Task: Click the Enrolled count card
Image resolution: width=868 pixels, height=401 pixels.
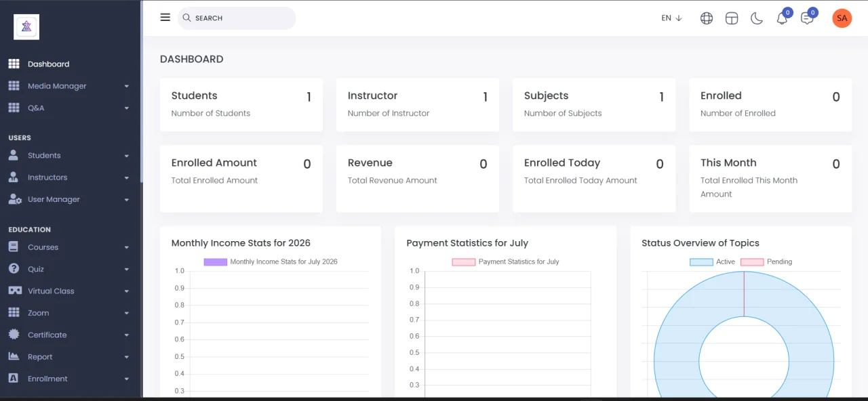Action: [x=770, y=104]
